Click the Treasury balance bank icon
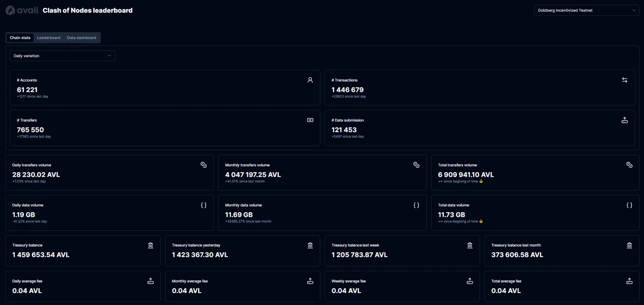 (150, 245)
